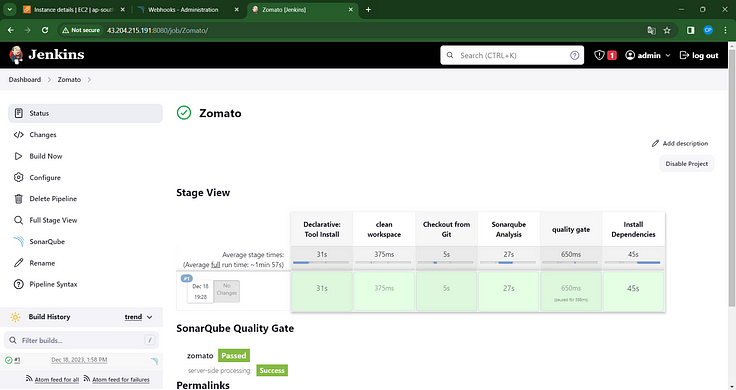The height and width of the screenshot is (390, 736).
Task: Click the Zomato job success check icon
Action: tap(184, 113)
